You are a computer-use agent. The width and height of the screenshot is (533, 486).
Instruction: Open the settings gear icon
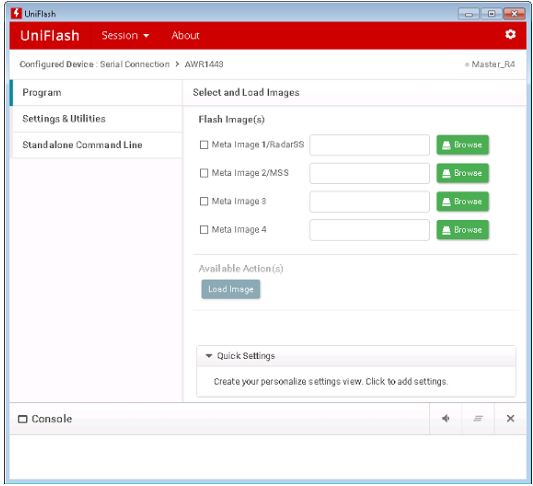(x=510, y=34)
